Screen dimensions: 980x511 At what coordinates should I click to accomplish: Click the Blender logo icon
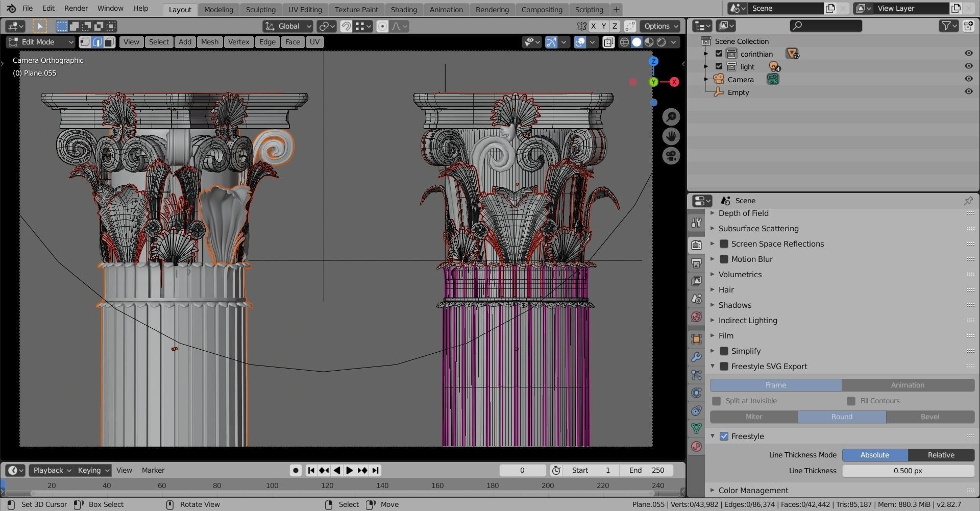(11, 8)
